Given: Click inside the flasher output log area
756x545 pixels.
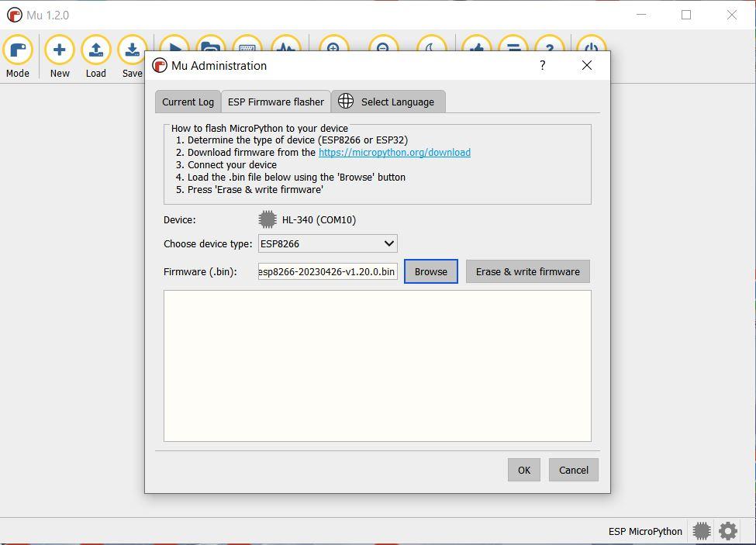Looking at the screenshot, I should (x=378, y=366).
